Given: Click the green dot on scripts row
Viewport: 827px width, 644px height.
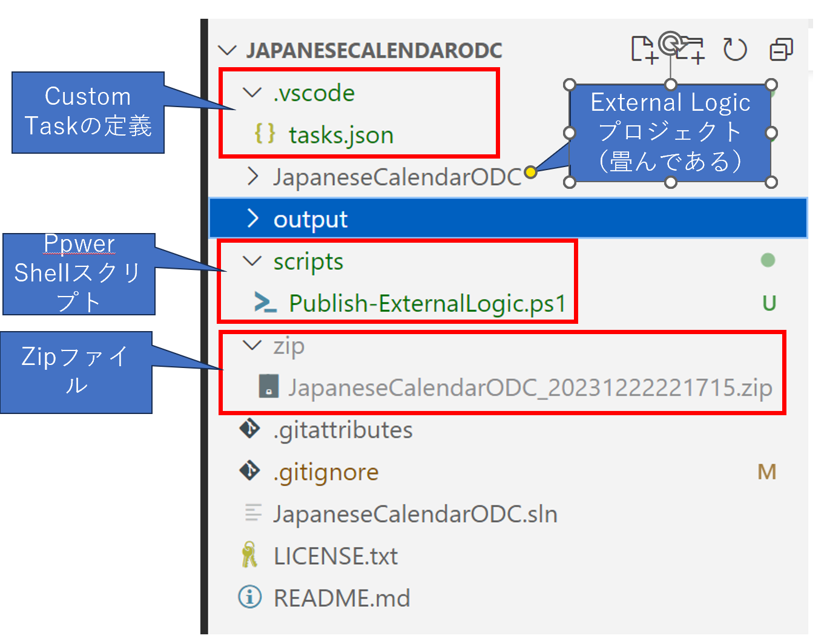Looking at the screenshot, I should (768, 260).
